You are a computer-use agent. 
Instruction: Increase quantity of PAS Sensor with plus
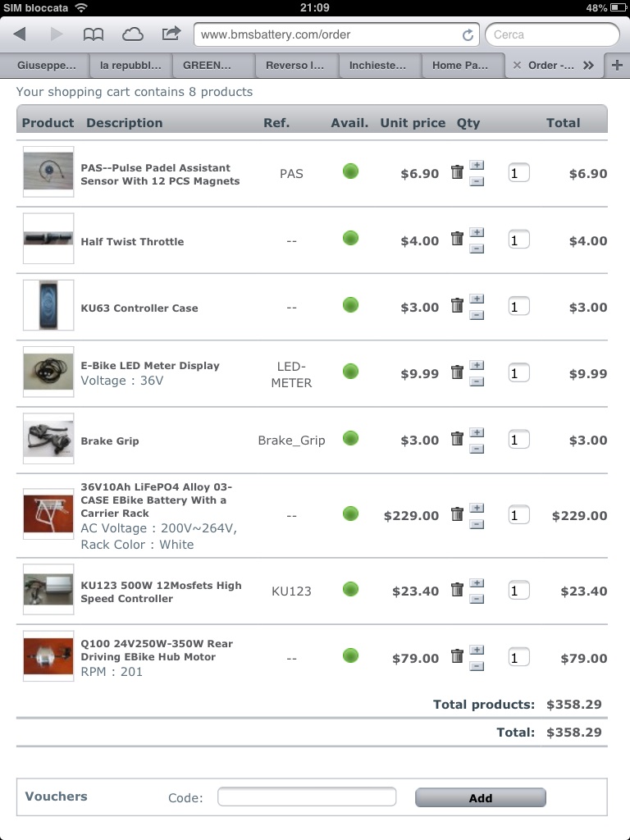pyautogui.click(x=477, y=165)
